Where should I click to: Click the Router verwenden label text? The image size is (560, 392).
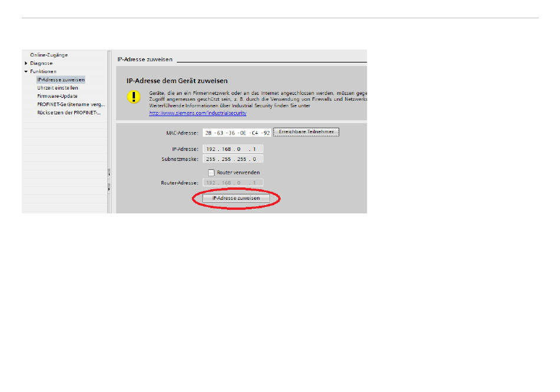click(238, 173)
